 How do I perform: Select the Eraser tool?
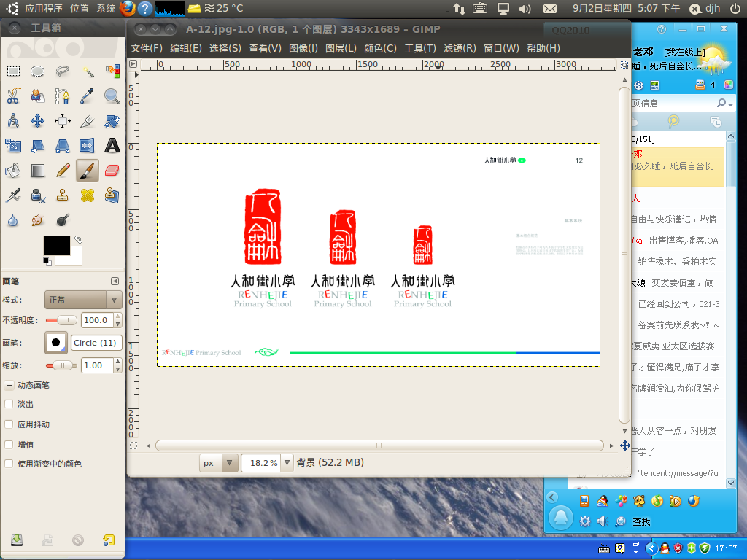click(x=112, y=171)
